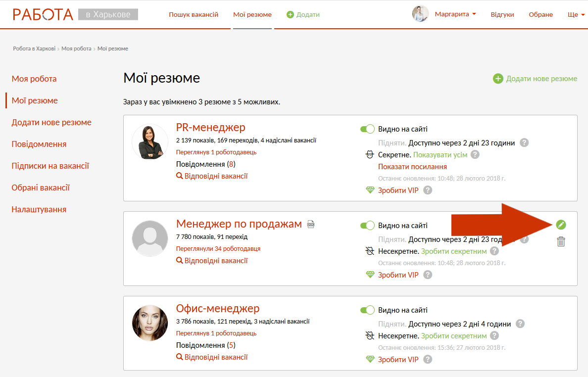Click help icon beside Показувати усім
The height and width of the screenshot is (377, 588).
click(475, 155)
